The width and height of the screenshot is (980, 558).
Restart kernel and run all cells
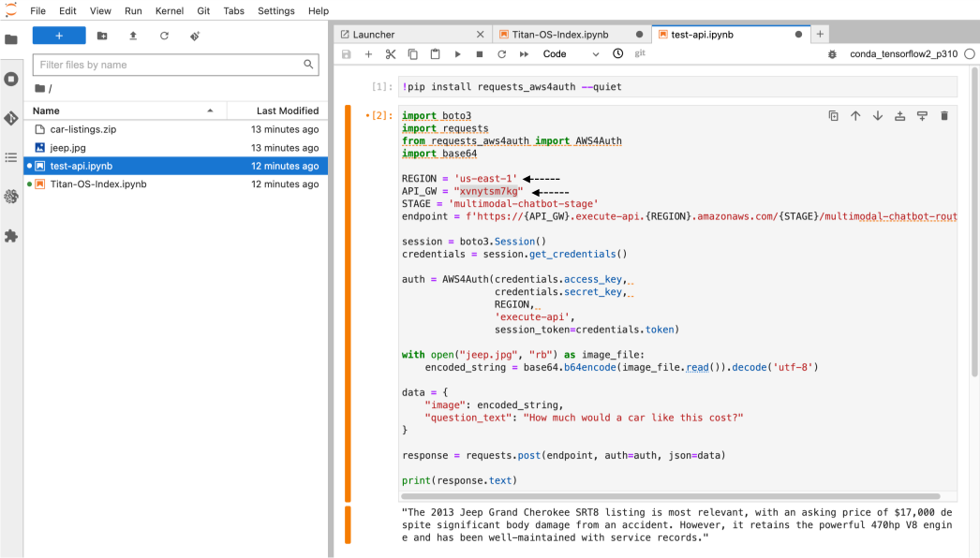point(524,54)
